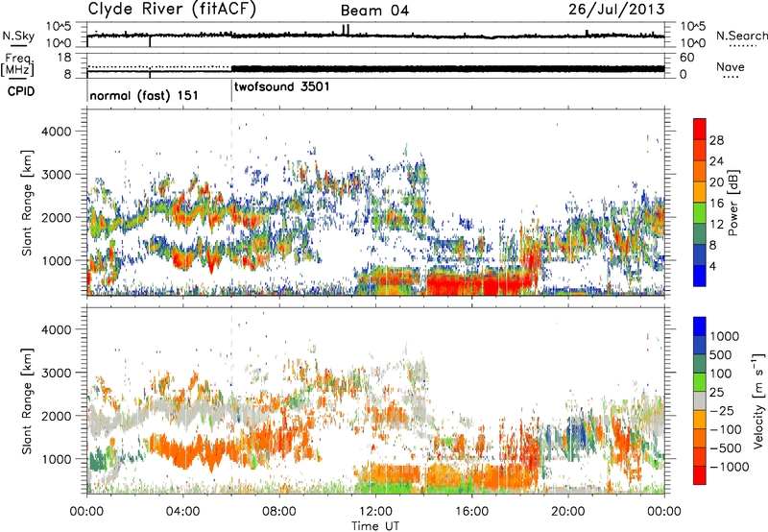
Task: Click the 'normal (fast) 151' mode label
Action: pos(144,95)
